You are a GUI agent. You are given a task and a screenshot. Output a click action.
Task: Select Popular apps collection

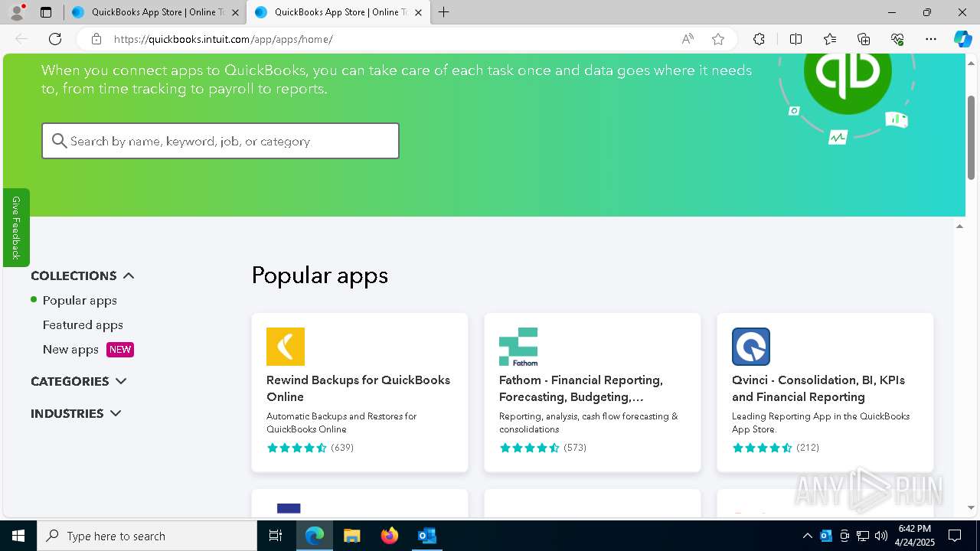pos(80,300)
